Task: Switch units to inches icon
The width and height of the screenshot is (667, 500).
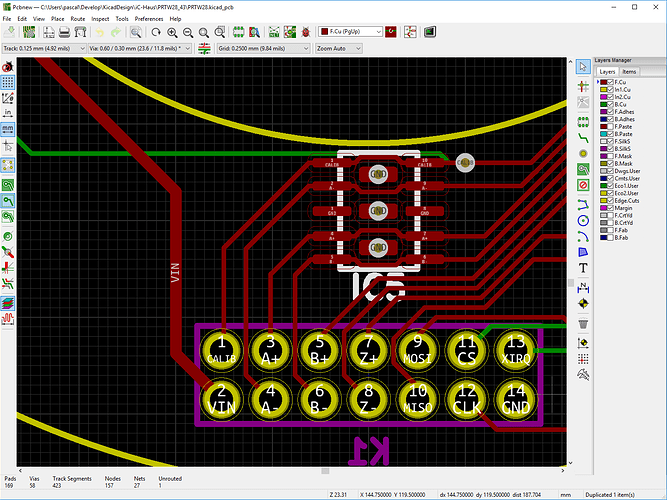Action: 8,113
